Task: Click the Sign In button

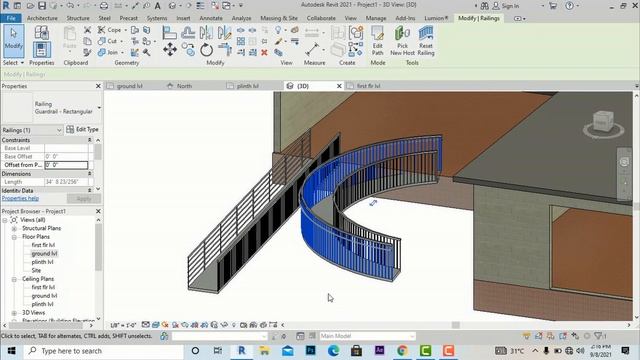Action: (x=506, y=6)
